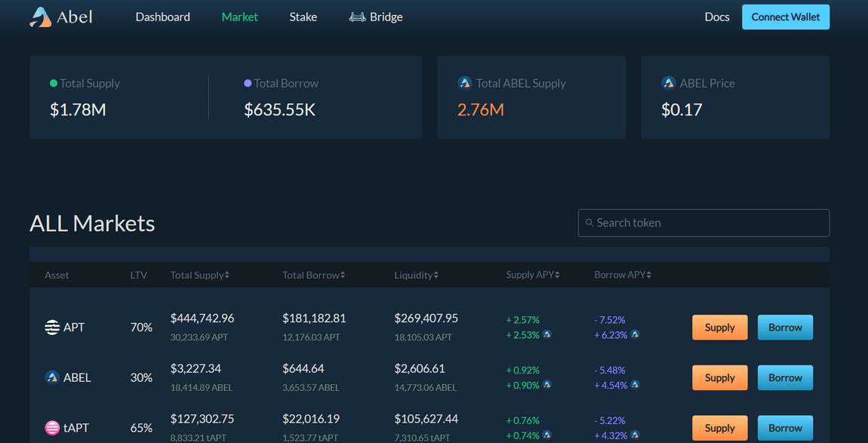
Task: Click Supply button for APT
Action: (x=719, y=328)
